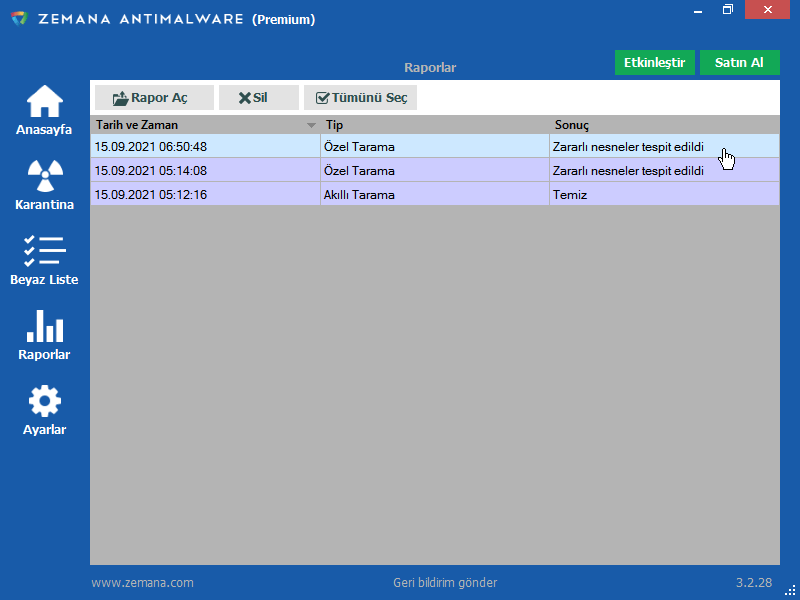The height and width of the screenshot is (600, 800).
Task: Click the Tip column header
Action: tap(435, 125)
